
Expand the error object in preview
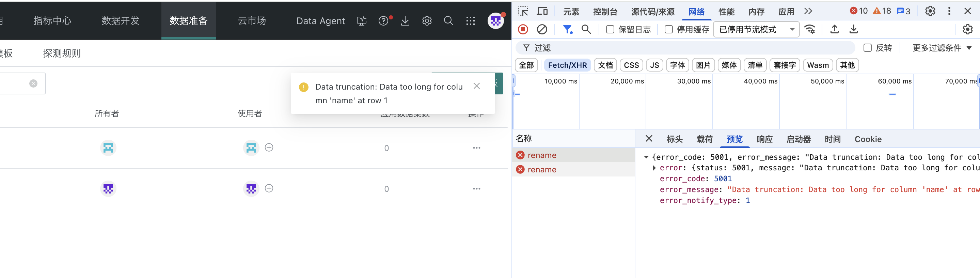(x=654, y=168)
